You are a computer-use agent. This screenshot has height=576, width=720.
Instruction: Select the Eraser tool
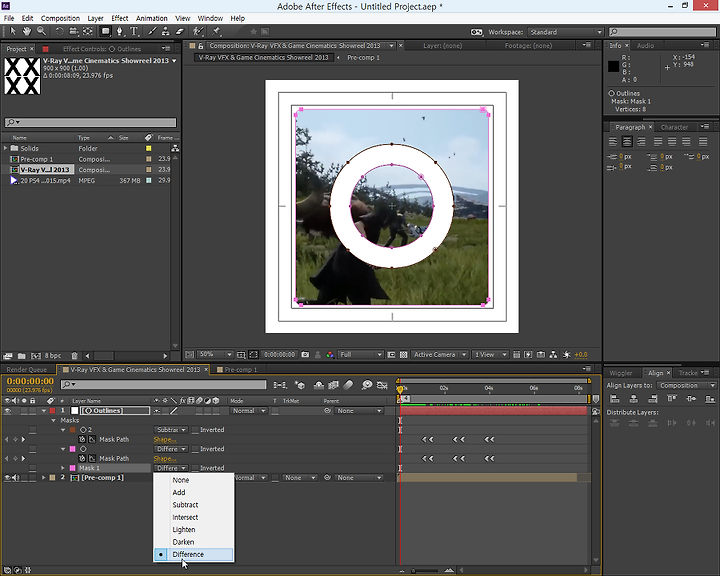(x=180, y=31)
